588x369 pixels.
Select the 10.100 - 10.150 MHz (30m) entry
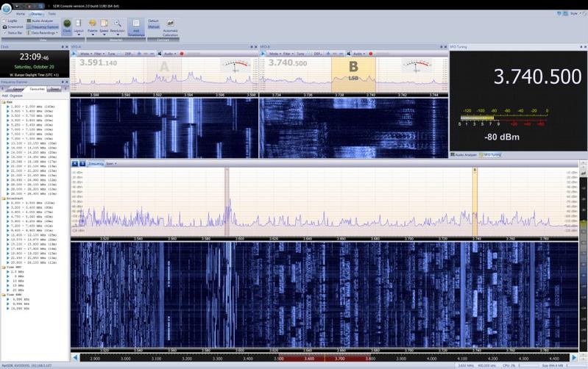point(32,143)
